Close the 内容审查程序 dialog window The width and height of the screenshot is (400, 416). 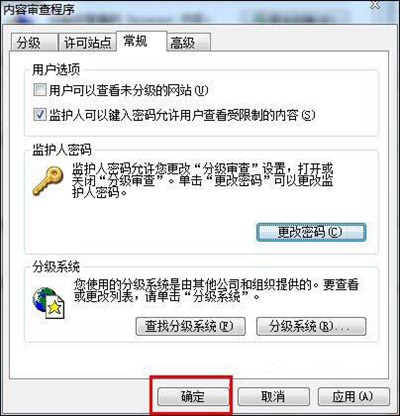(376, 5)
